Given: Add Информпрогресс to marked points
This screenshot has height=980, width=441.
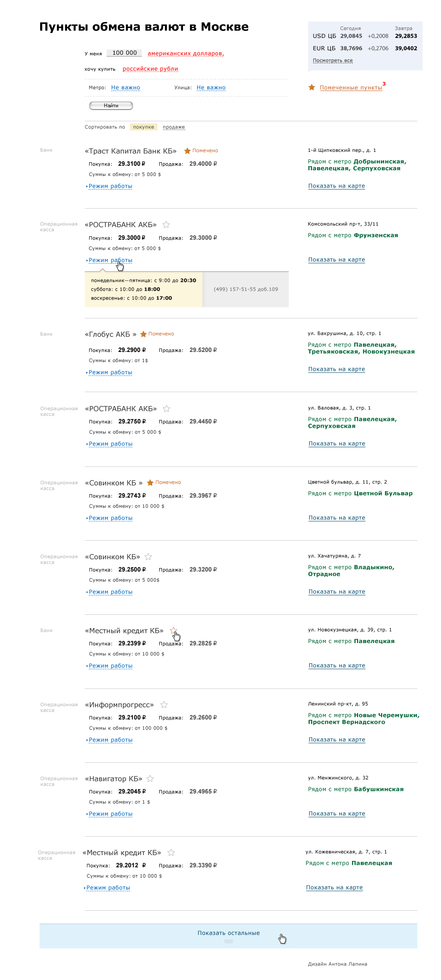Looking at the screenshot, I should [x=164, y=705].
